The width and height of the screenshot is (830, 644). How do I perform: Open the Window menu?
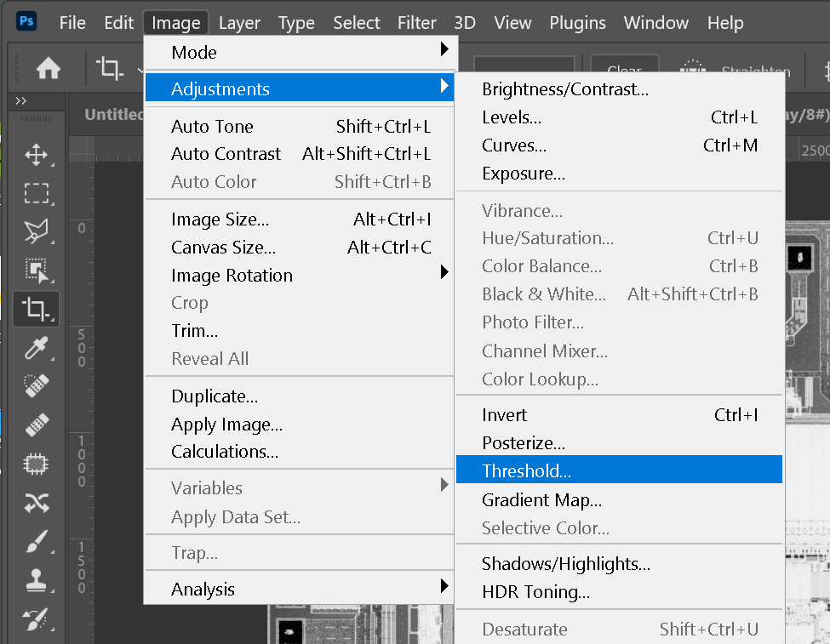(x=655, y=23)
